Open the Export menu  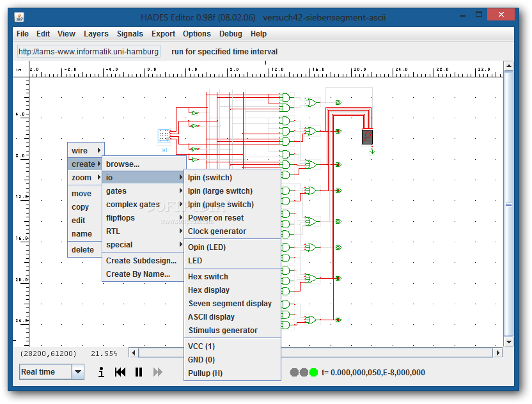(163, 34)
